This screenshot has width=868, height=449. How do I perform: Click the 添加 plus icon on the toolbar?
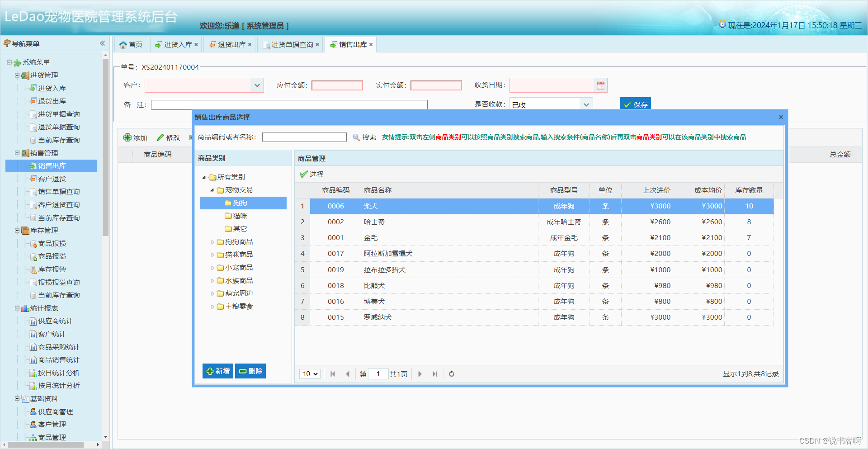pos(128,137)
